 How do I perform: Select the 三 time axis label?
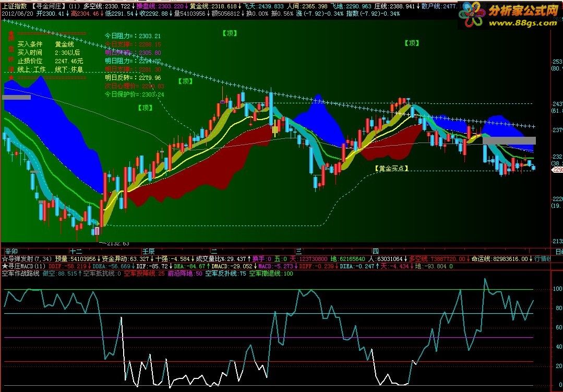tap(299, 252)
